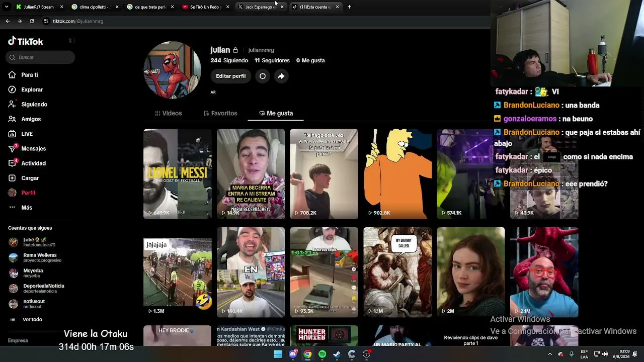
Task: Play the Maria Becerra stream video
Action: pyautogui.click(x=251, y=174)
